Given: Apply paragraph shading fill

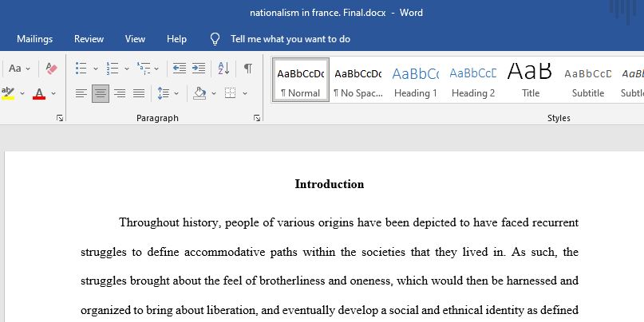Looking at the screenshot, I should coord(200,93).
